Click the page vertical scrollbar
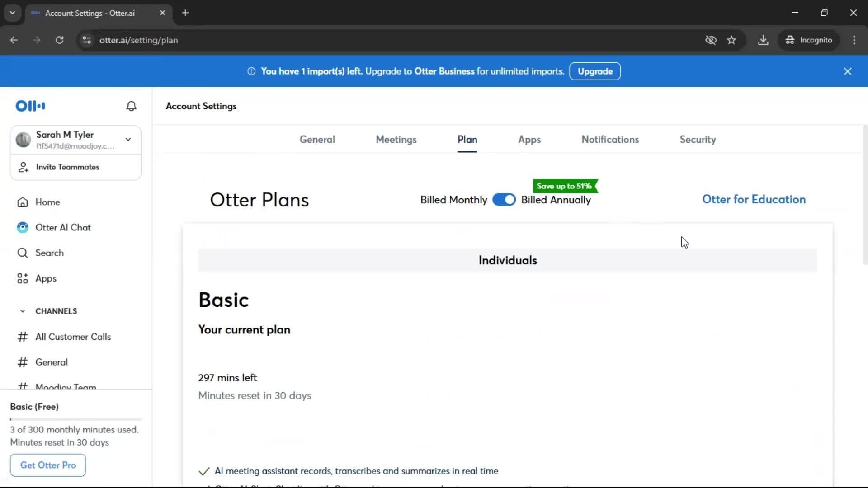This screenshot has width=868, height=488. (x=865, y=194)
